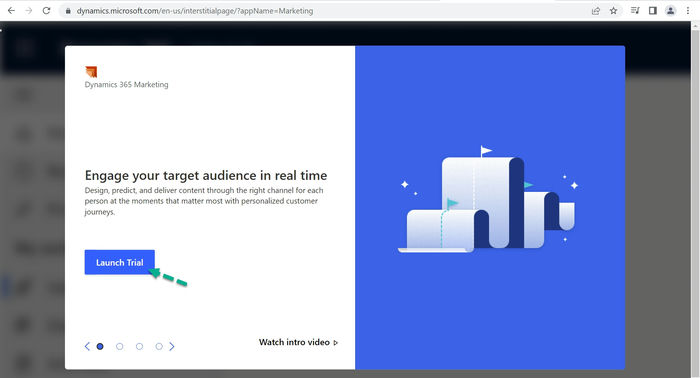
Task: Click the Dynamics 365 Marketing logo icon
Action: (91, 71)
